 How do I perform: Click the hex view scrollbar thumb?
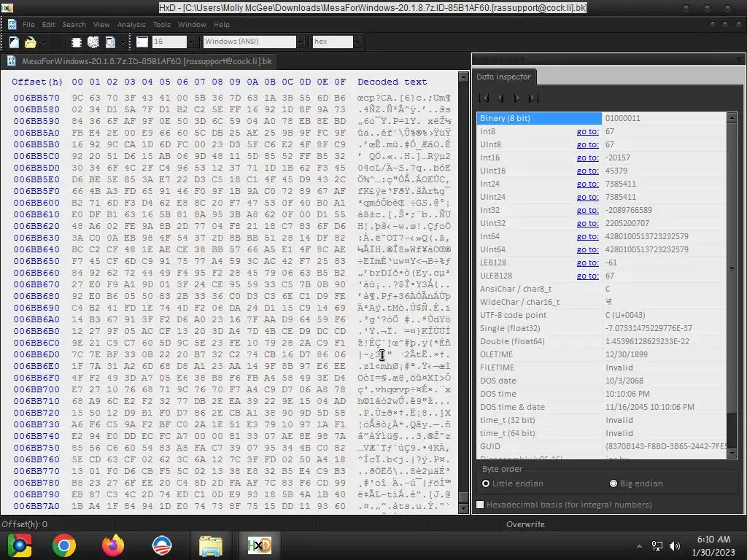463,497
